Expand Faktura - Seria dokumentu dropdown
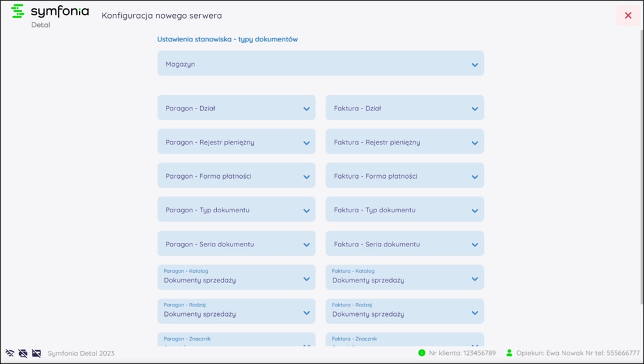This screenshot has width=644, height=364. tap(404, 244)
